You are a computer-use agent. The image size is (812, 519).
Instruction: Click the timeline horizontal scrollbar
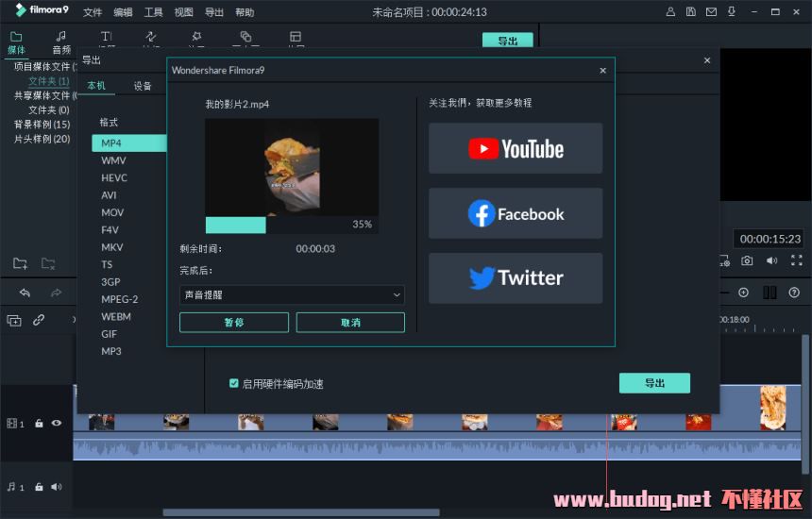click(x=301, y=512)
